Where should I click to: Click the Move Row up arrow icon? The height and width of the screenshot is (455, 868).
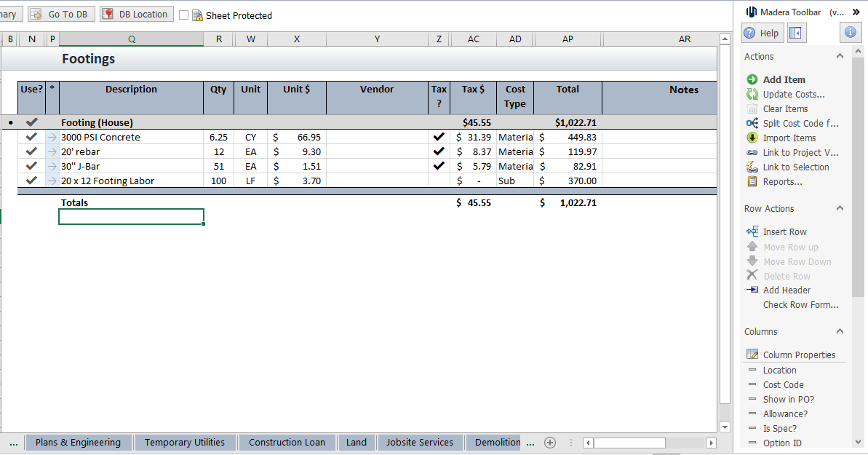tap(752, 246)
